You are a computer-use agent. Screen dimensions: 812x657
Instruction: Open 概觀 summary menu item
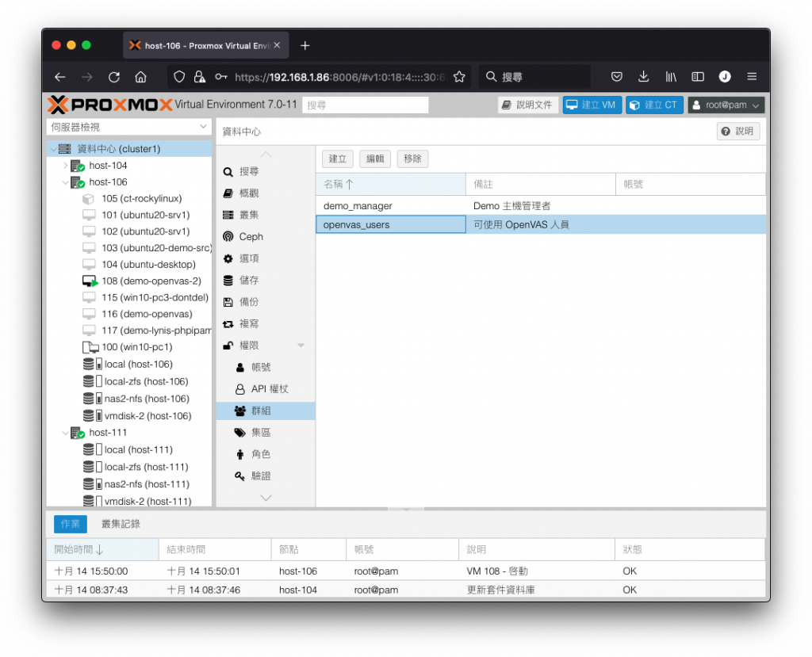[266, 193]
